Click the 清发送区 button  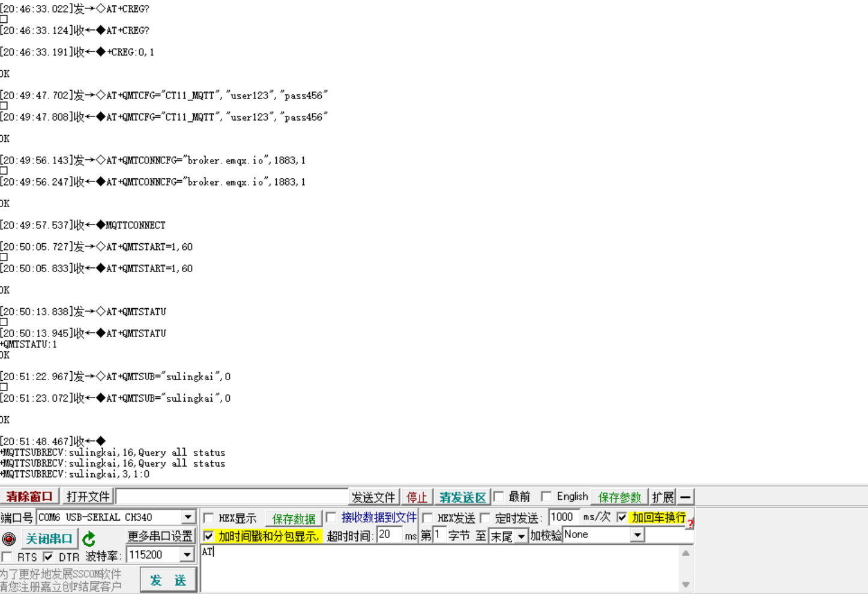(x=462, y=497)
